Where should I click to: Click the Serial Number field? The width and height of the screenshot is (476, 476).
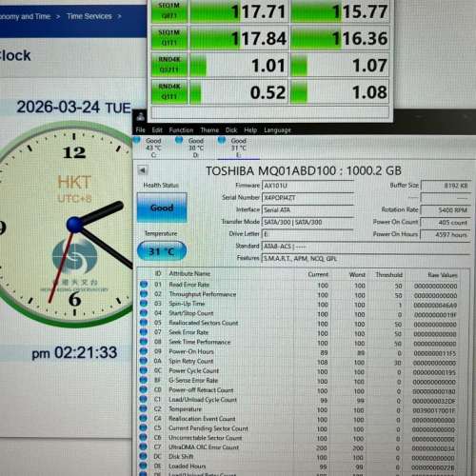(307, 198)
